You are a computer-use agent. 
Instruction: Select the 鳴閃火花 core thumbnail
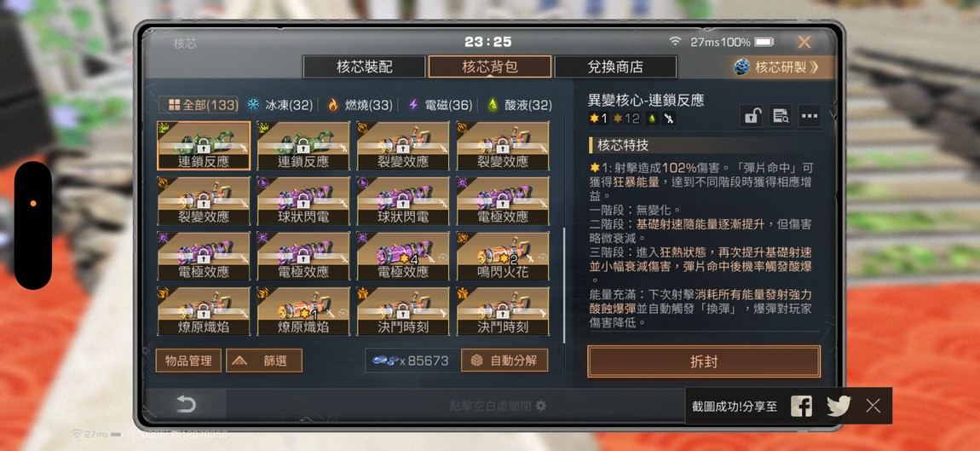503,256
